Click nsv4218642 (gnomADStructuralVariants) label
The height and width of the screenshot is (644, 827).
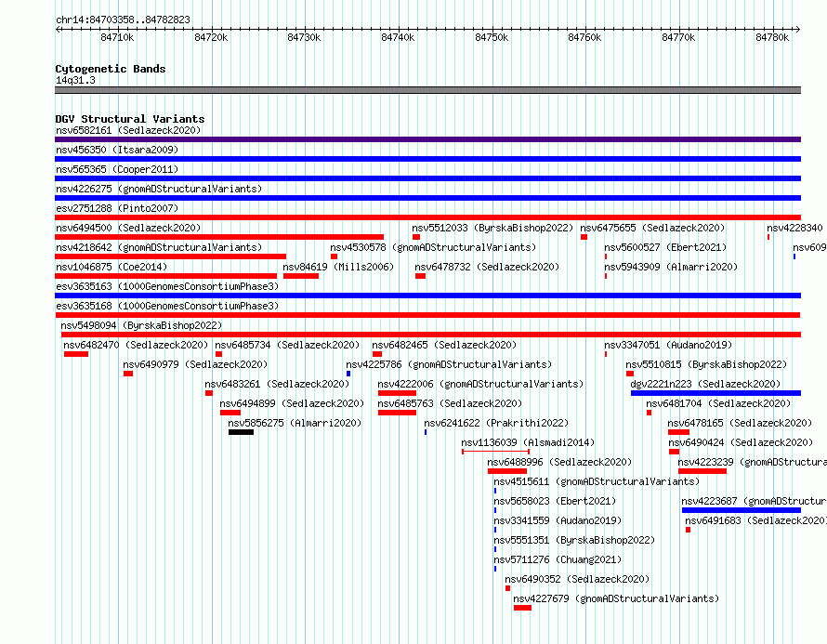[x=159, y=247]
